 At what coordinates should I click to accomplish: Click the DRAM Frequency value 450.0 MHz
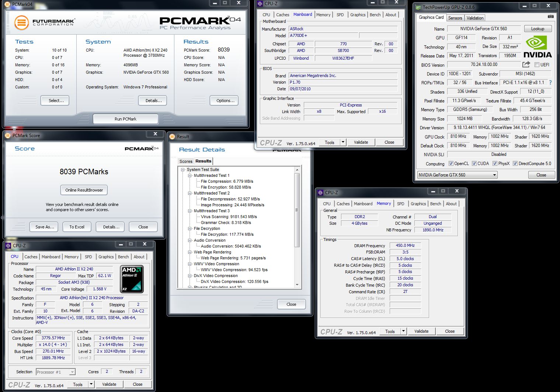(x=405, y=245)
